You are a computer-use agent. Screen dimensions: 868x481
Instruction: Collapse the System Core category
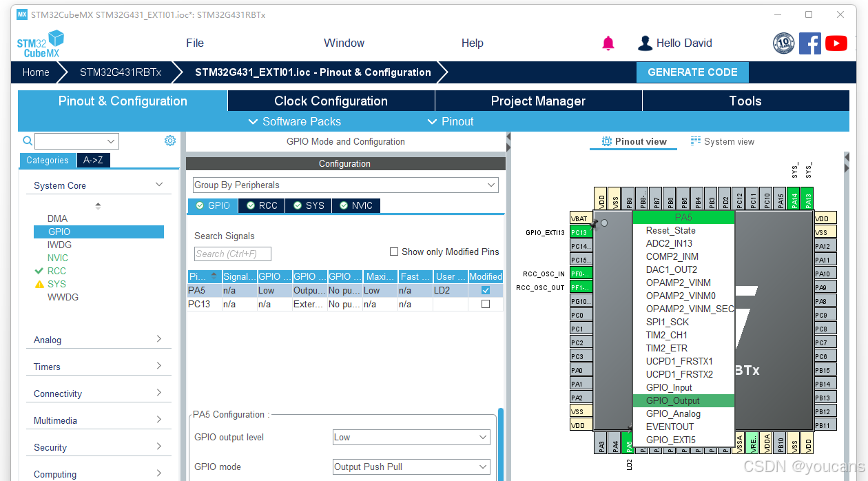coord(159,185)
